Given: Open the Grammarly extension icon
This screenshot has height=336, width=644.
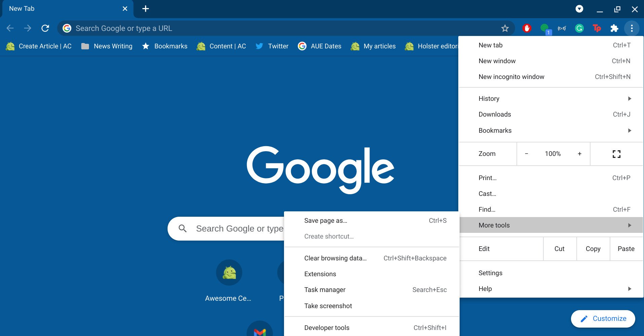Looking at the screenshot, I should point(579,28).
